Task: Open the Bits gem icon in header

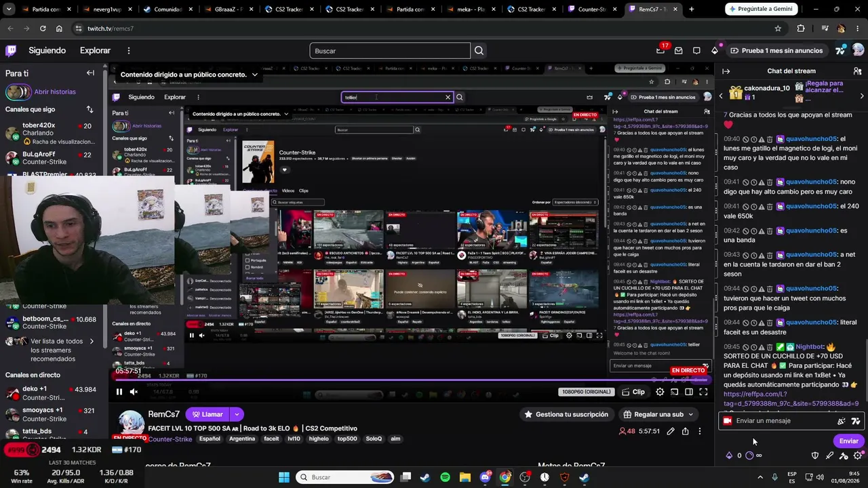Action: [x=714, y=50]
